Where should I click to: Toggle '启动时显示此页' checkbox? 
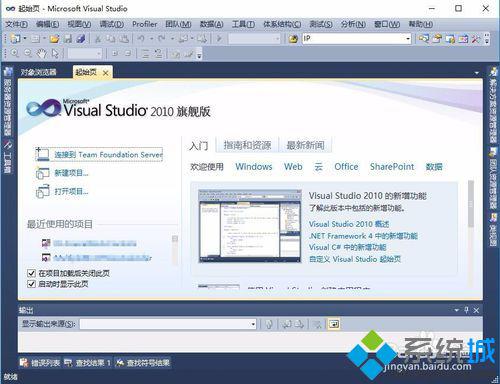tap(31, 284)
